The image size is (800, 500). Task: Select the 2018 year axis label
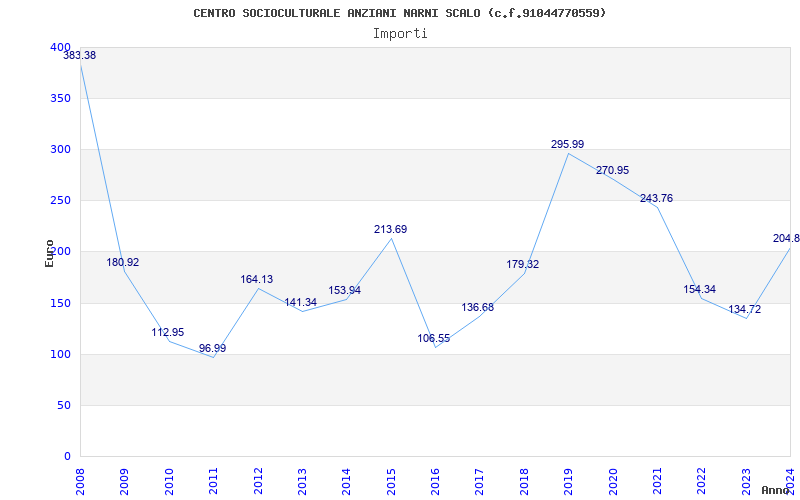(524, 481)
